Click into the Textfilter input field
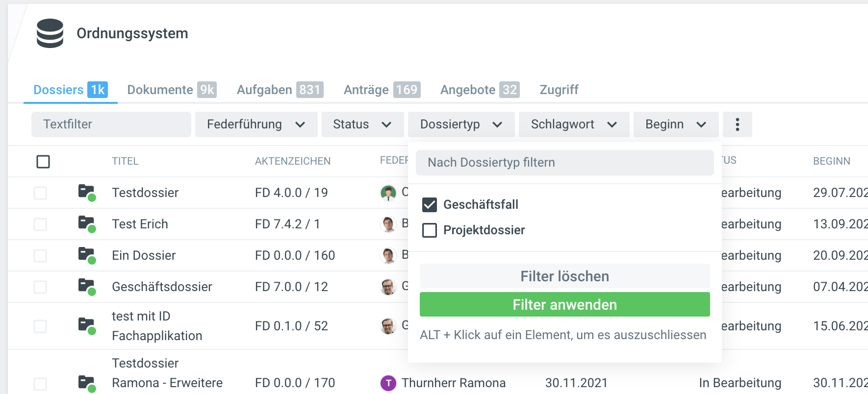The height and width of the screenshot is (394, 868). pos(111,124)
